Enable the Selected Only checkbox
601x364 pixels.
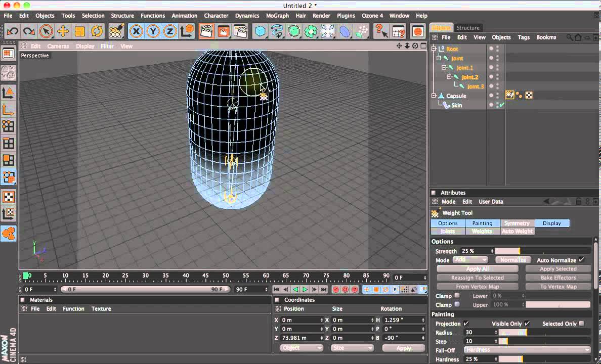coord(582,324)
